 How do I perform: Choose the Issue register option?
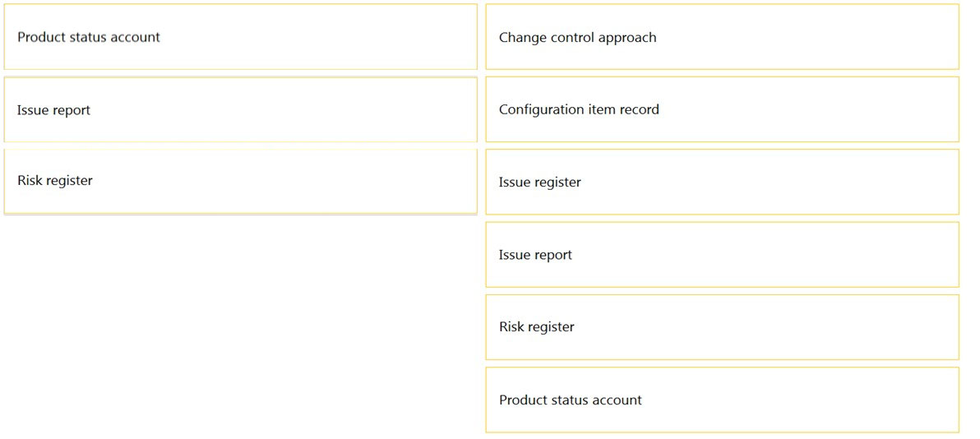click(x=722, y=182)
